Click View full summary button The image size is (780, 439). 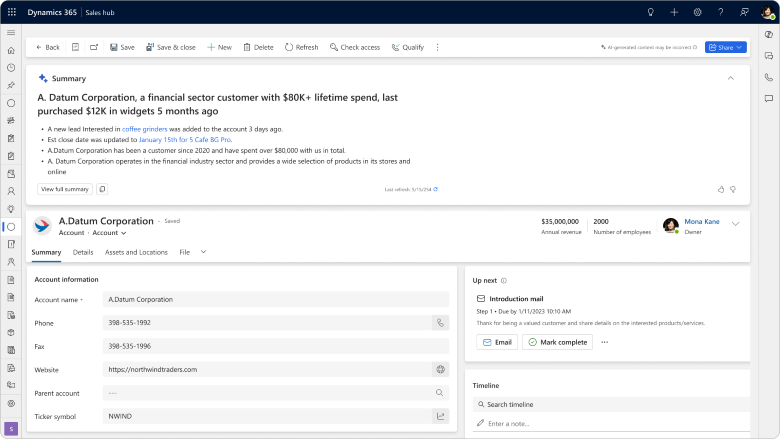pyautogui.click(x=65, y=189)
